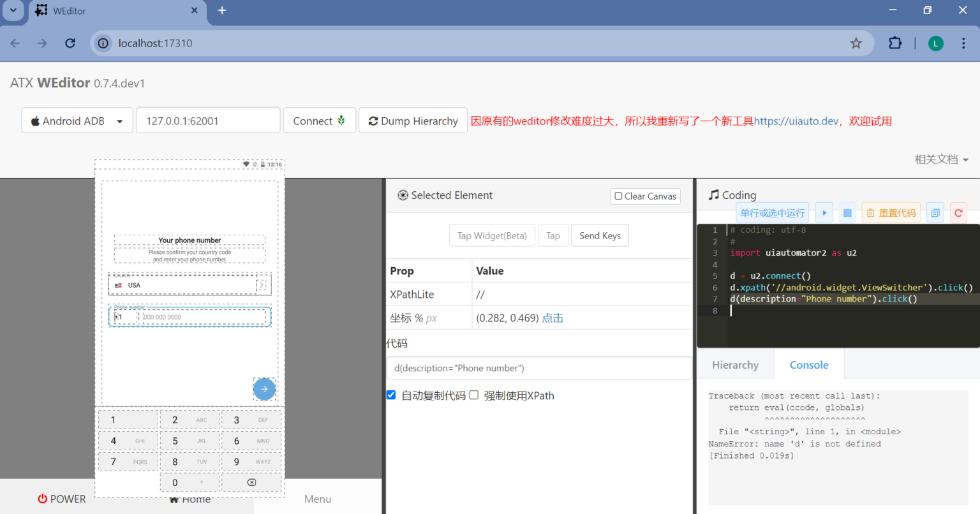Close the WEditor browser tab
This screenshot has width=980, height=514.
click(x=195, y=10)
